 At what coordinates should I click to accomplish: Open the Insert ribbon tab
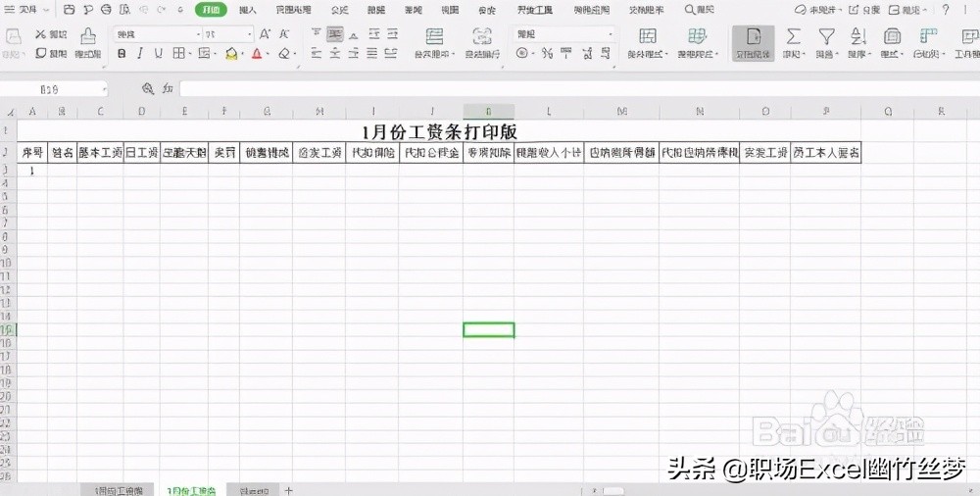click(x=248, y=10)
